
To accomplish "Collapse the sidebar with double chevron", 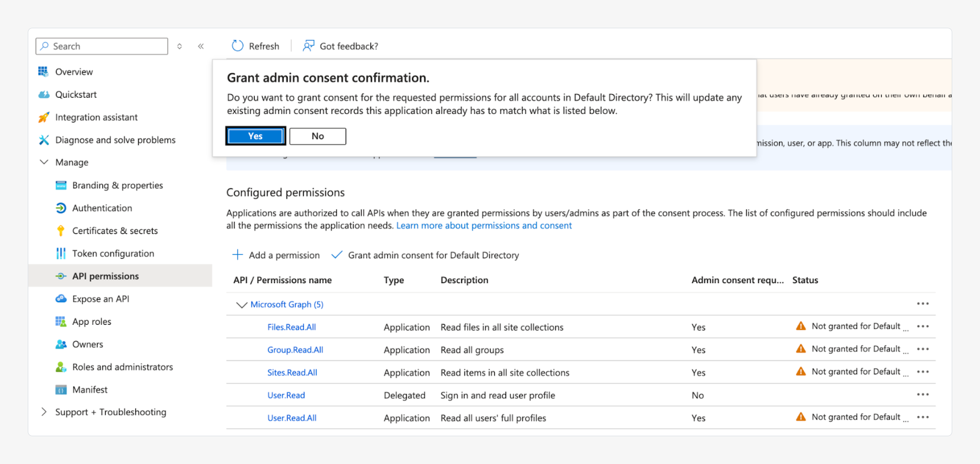I will (x=201, y=46).
